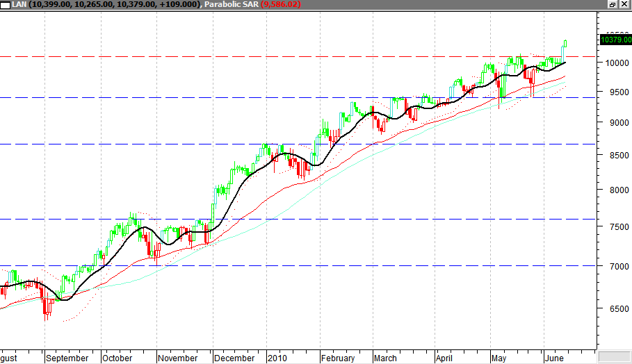Click the June label on time axis
The width and height of the screenshot is (632, 364).
[x=555, y=358]
